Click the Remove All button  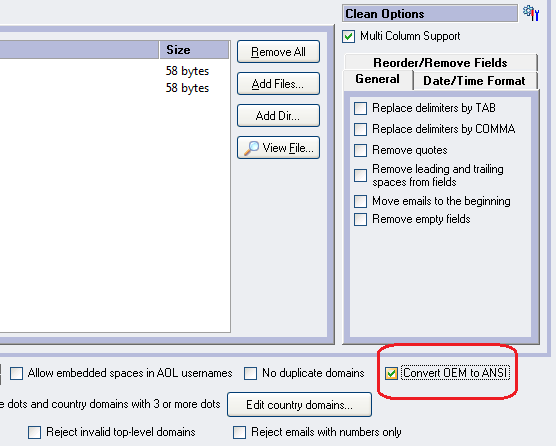pyautogui.click(x=278, y=52)
